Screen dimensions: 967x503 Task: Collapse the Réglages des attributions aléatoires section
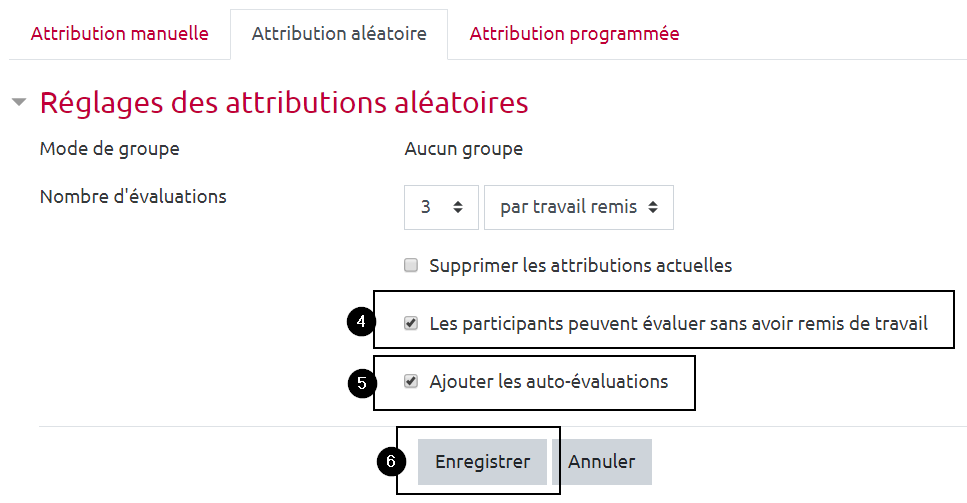pyautogui.click(x=19, y=103)
